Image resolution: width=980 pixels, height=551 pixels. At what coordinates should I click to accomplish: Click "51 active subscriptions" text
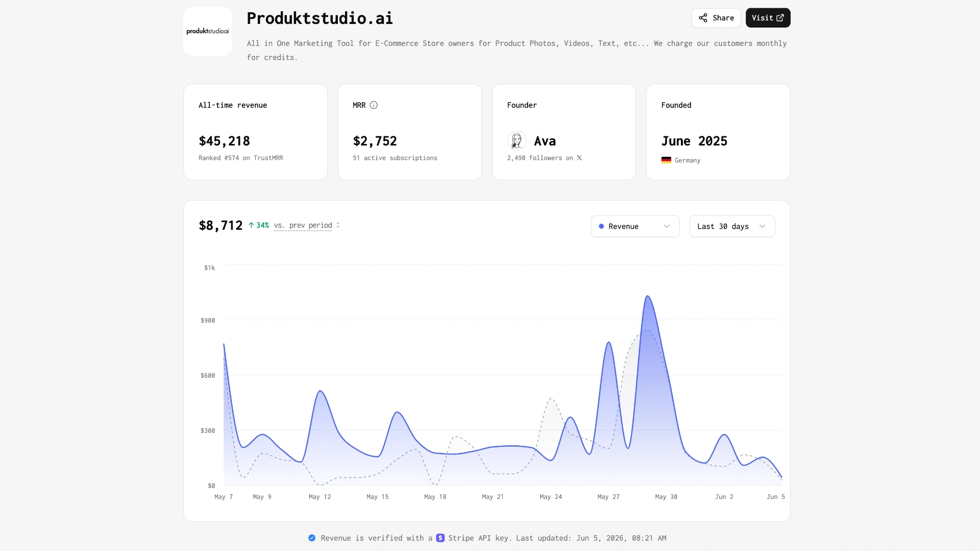click(395, 158)
